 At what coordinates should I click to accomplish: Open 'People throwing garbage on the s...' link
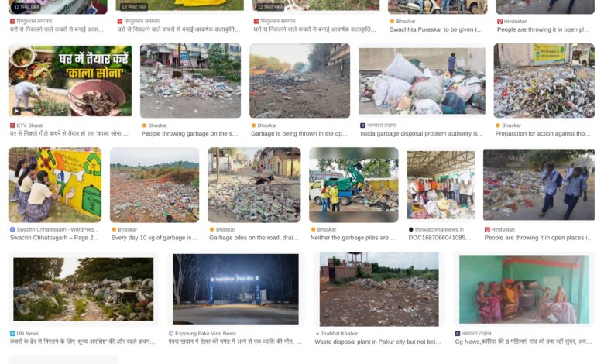[x=190, y=134]
